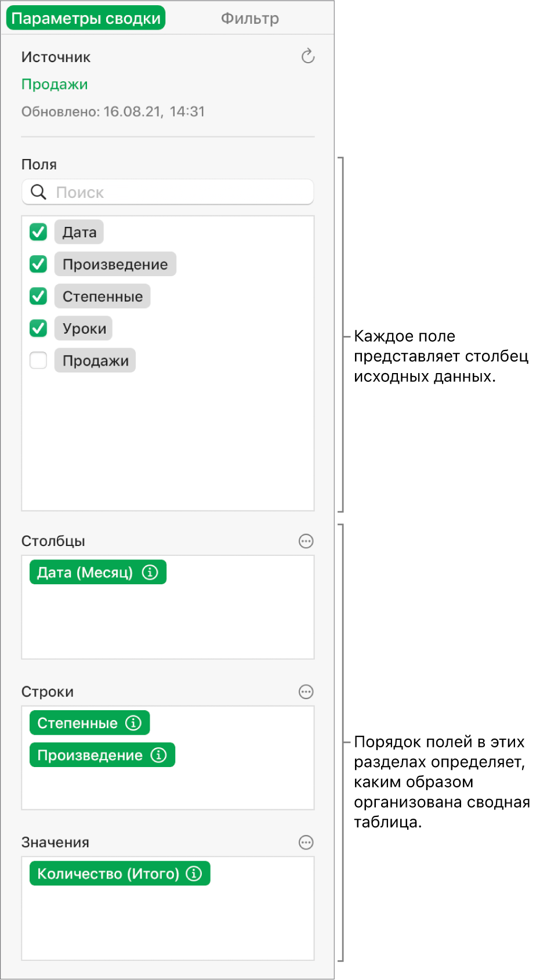This screenshot has width=540, height=980.
Task: Click the Источник heading
Action: 56,57
